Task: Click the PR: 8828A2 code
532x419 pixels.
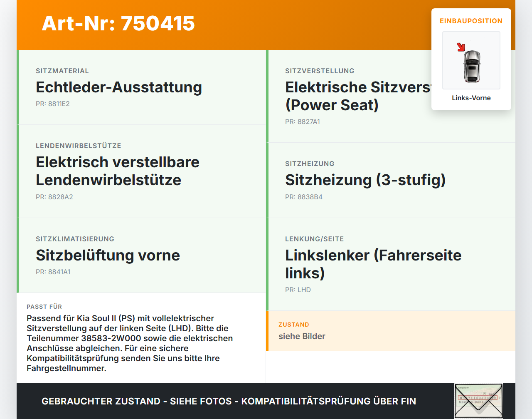Action: point(54,197)
